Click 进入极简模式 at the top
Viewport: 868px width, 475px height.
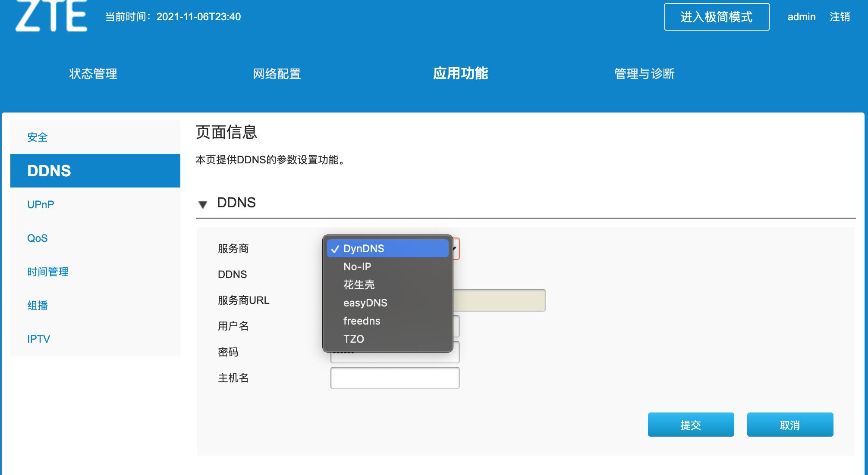(717, 17)
